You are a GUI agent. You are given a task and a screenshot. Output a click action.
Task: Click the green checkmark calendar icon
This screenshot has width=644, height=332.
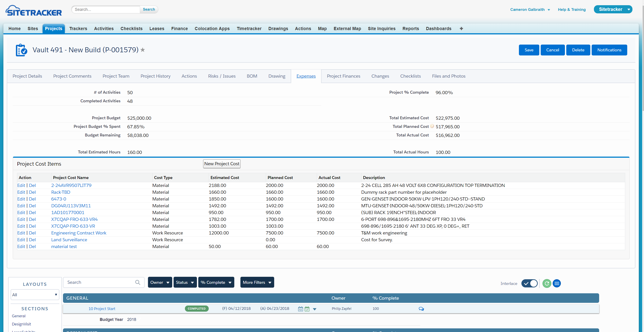pos(307,309)
